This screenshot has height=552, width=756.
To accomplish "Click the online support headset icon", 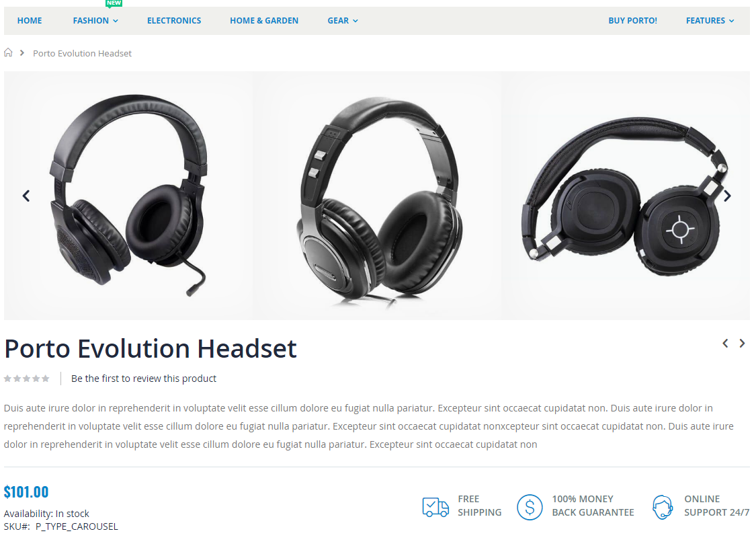I will point(663,507).
